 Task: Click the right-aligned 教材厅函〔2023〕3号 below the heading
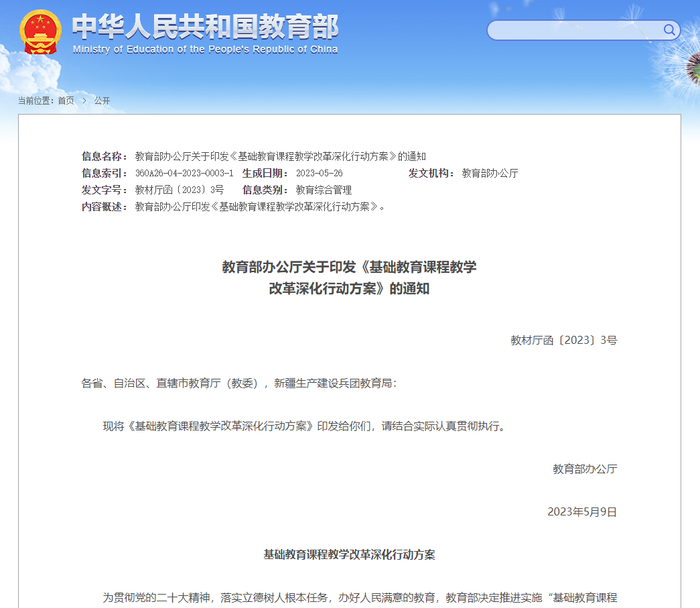coord(563,340)
